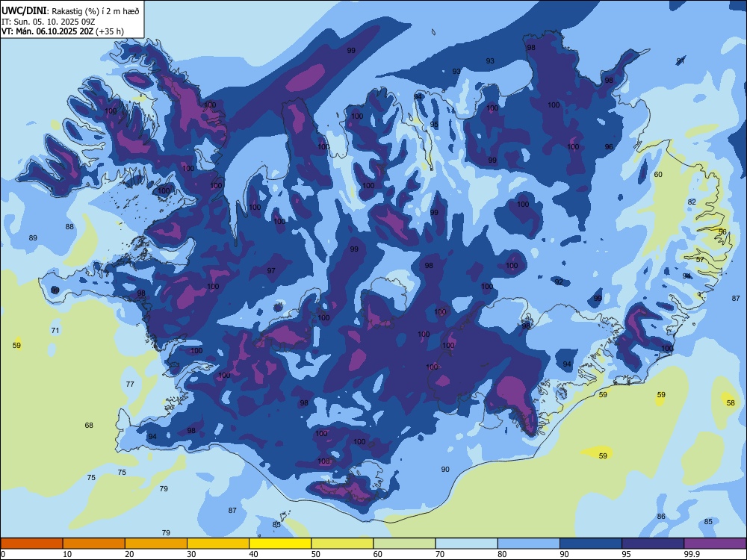Select the 20–30 legend color swatch
The image size is (747, 560).
(x=156, y=544)
